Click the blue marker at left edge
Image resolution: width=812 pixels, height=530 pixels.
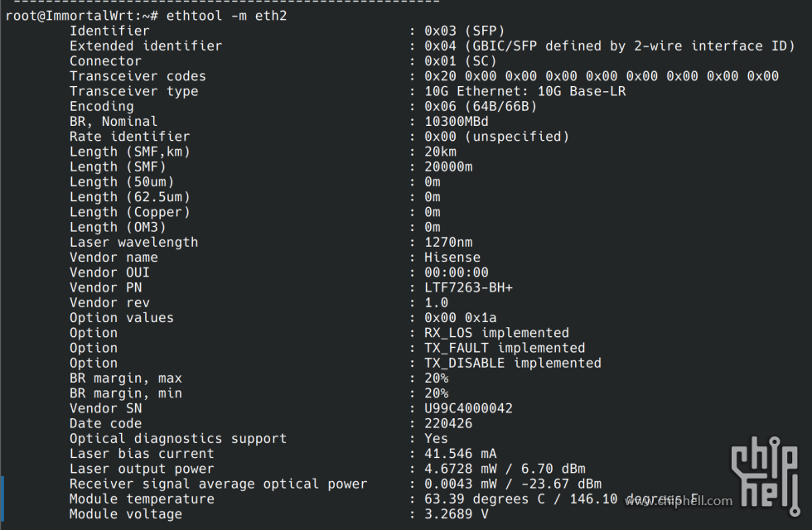[2, 499]
